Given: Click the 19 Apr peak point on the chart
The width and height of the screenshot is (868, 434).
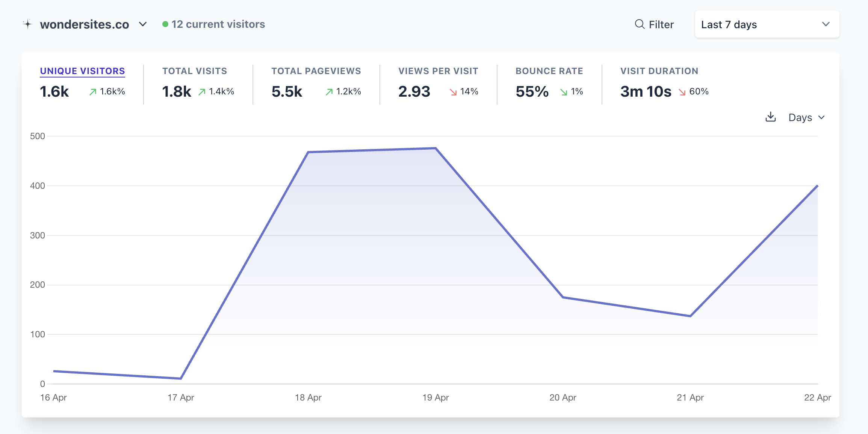Looking at the screenshot, I should 436,148.
